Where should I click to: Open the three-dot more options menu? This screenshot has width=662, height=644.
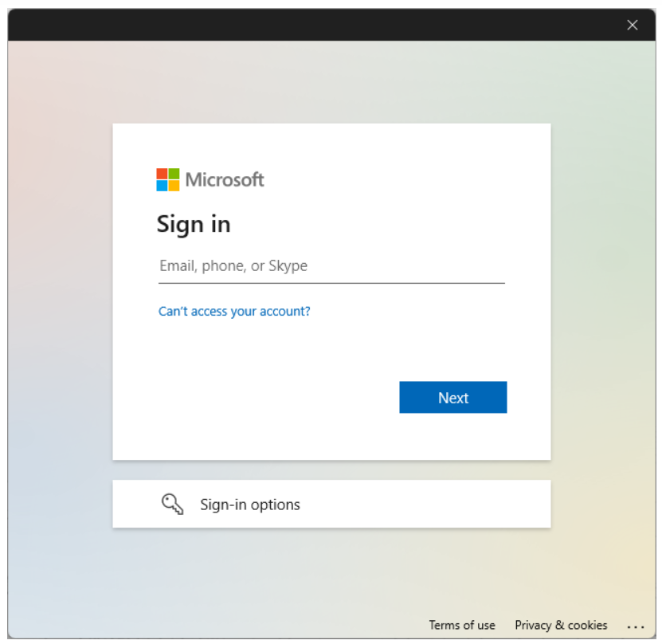[x=636, y=626]
